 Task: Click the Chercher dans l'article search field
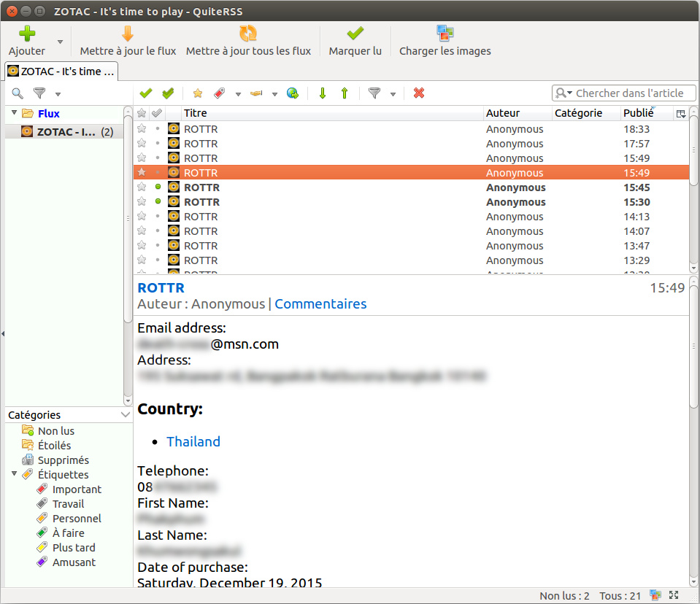point(628,93)
